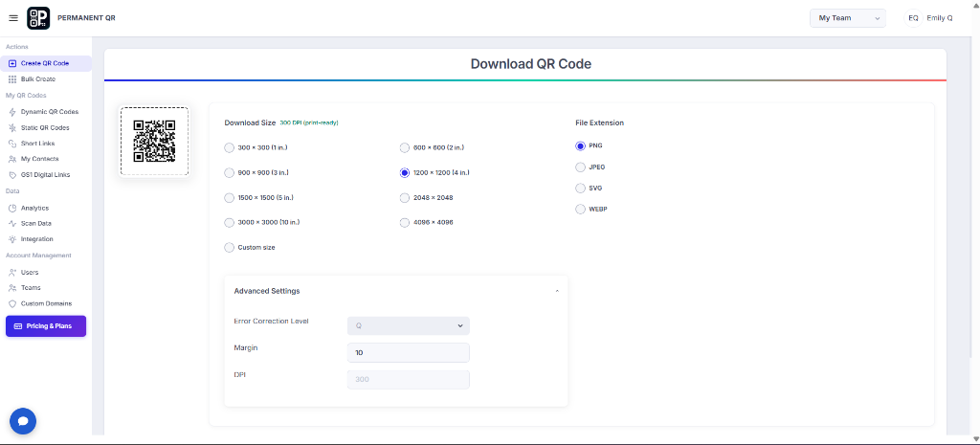Open the Error Correction Level dropdown
This screenshot has height=445, width=980.
408,325
